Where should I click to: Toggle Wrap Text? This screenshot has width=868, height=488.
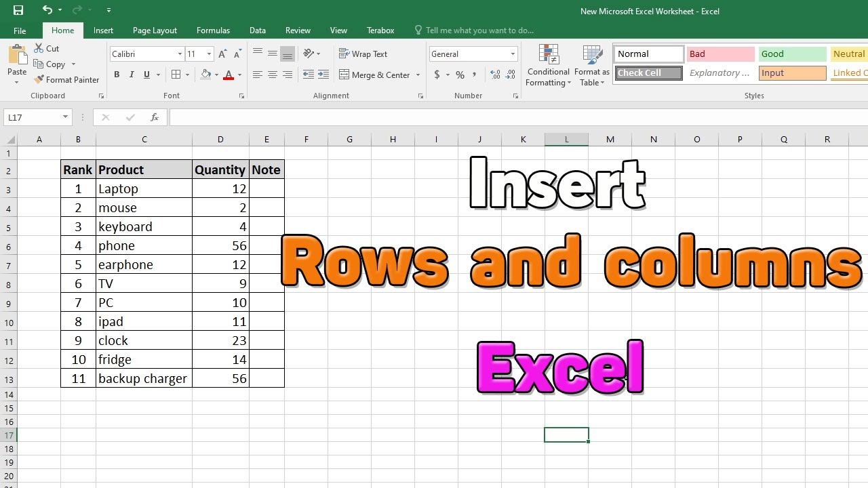[363, 54]
